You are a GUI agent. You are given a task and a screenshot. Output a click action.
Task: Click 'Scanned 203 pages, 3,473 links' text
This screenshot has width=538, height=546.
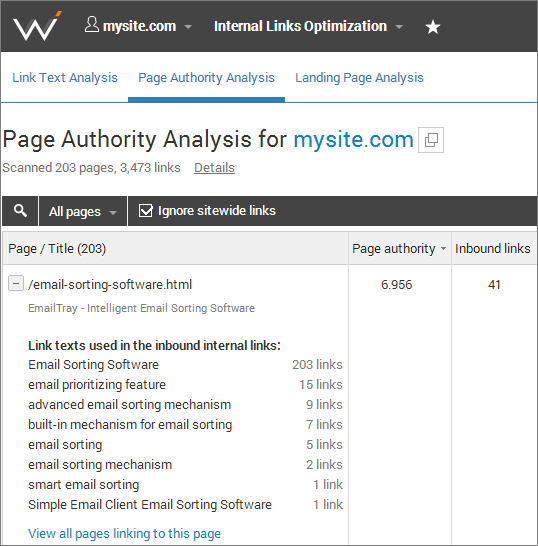[x=91, y=168]
